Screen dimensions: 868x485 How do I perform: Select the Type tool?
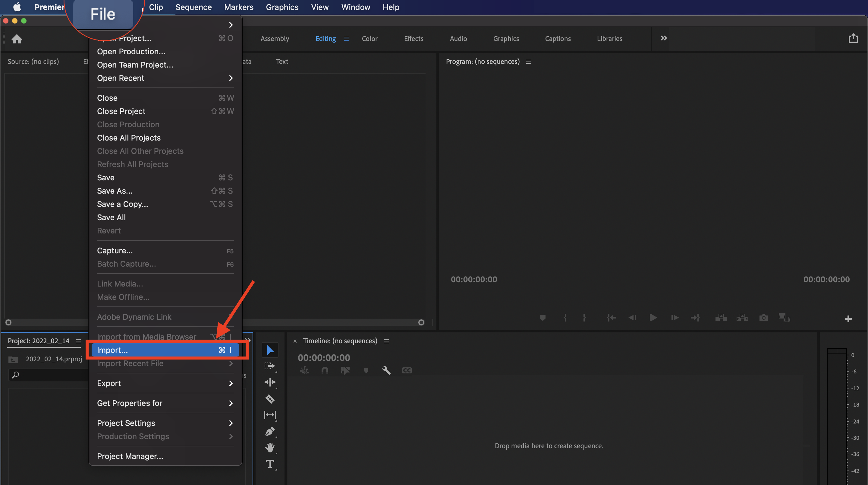point(270,464)
